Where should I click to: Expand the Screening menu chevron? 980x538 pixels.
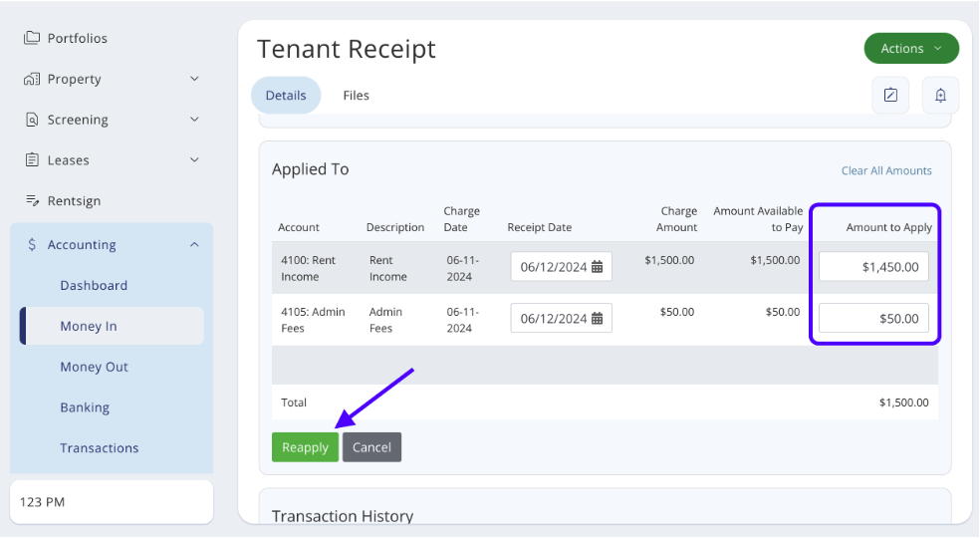click(194, 120)
